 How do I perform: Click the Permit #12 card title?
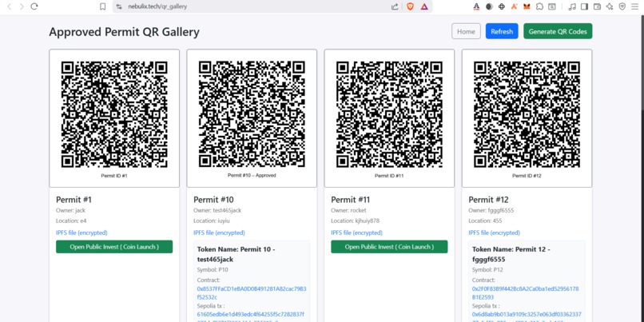click(489, 200)
